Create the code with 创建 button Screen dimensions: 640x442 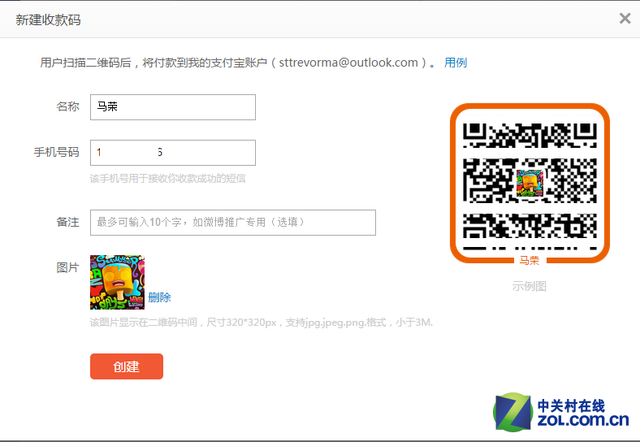pyautogui.click(x=127, y=366)
